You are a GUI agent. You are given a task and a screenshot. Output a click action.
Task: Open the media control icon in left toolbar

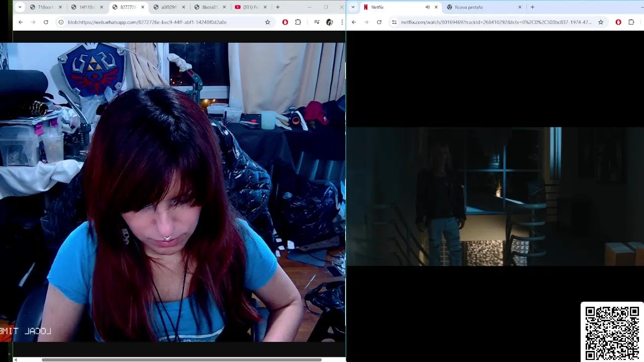pos(316,22)
